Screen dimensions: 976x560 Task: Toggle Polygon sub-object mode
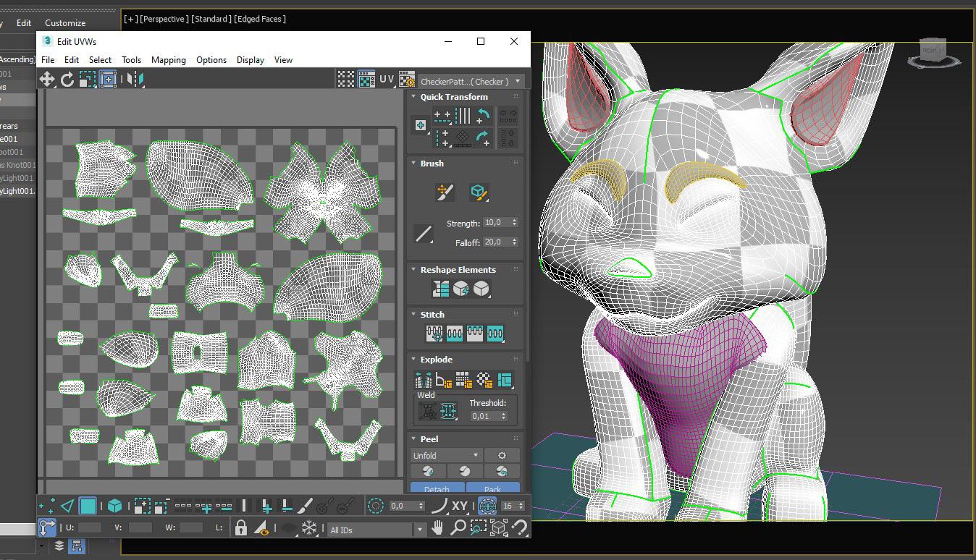tap(88, 506)
